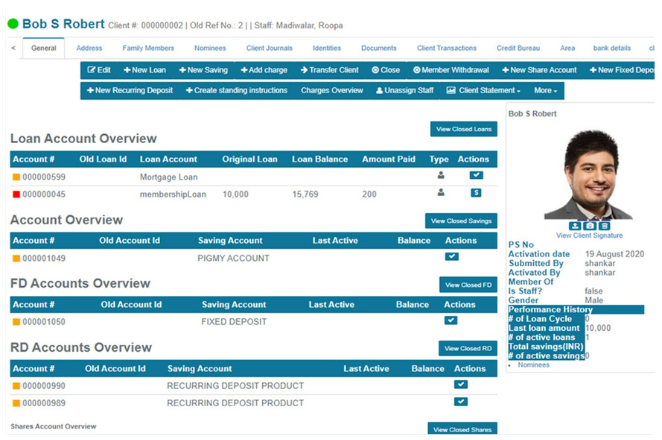Open the bank details tab
This screenshot has width=662, height=440.
(612, 48)
